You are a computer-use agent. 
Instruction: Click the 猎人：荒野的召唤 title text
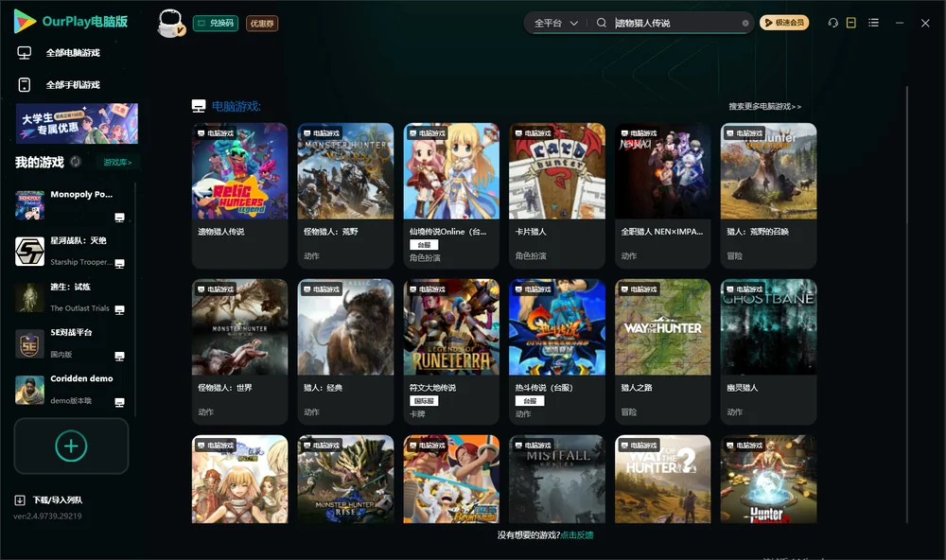758,232
